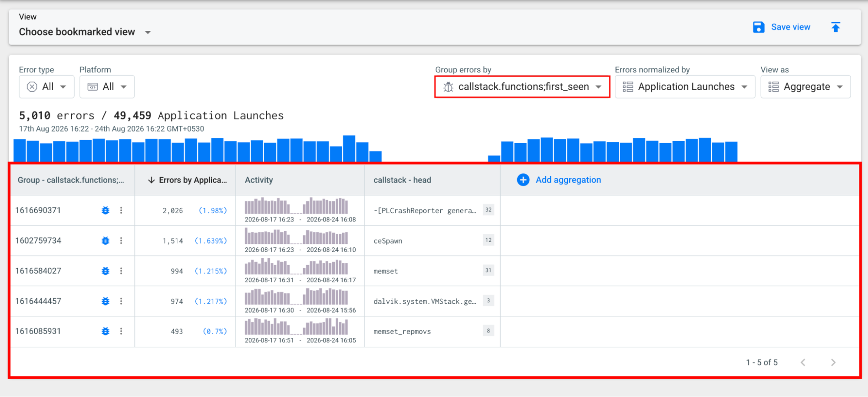The width and height of the screenshot is (868, 397).
Task: Open the three-dot menu for row 1616444457
Action: pyautogui.click(x=121, y=301)
